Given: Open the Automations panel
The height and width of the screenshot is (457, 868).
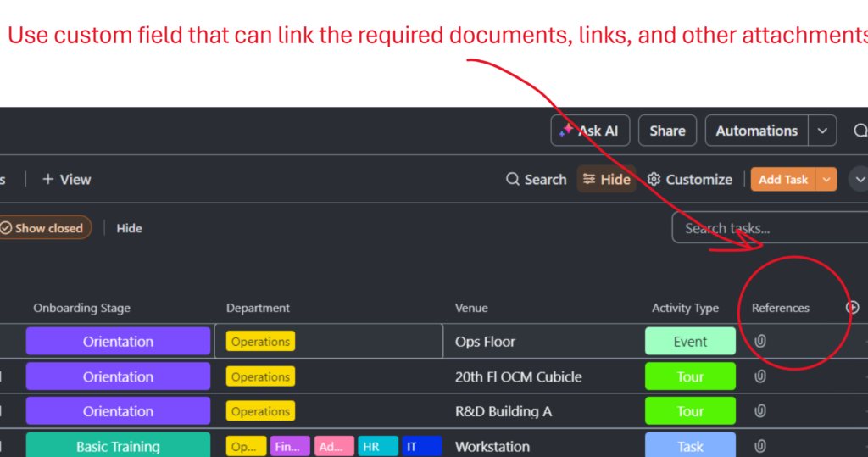Looking at the screenshot, I should tap(757, 131).
